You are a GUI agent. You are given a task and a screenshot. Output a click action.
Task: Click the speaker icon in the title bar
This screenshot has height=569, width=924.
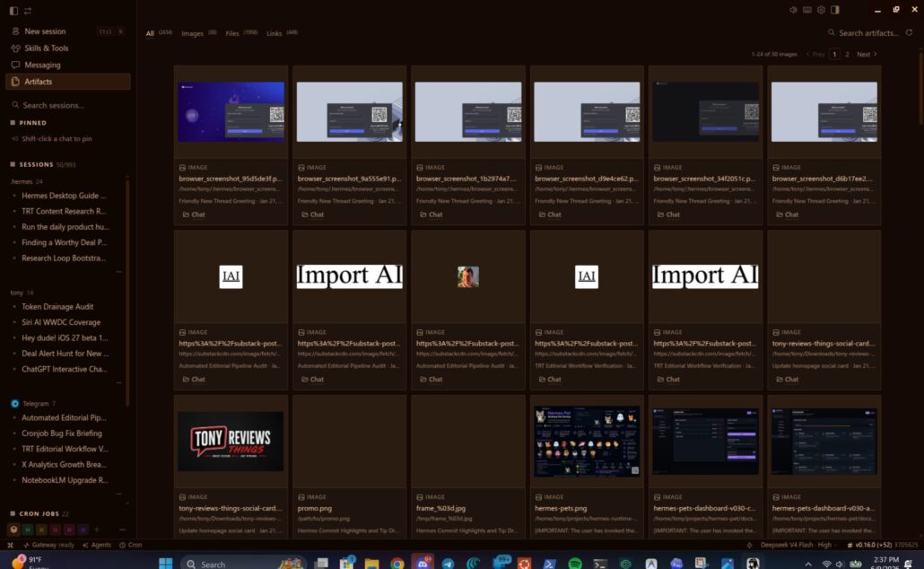coord(793,10)
